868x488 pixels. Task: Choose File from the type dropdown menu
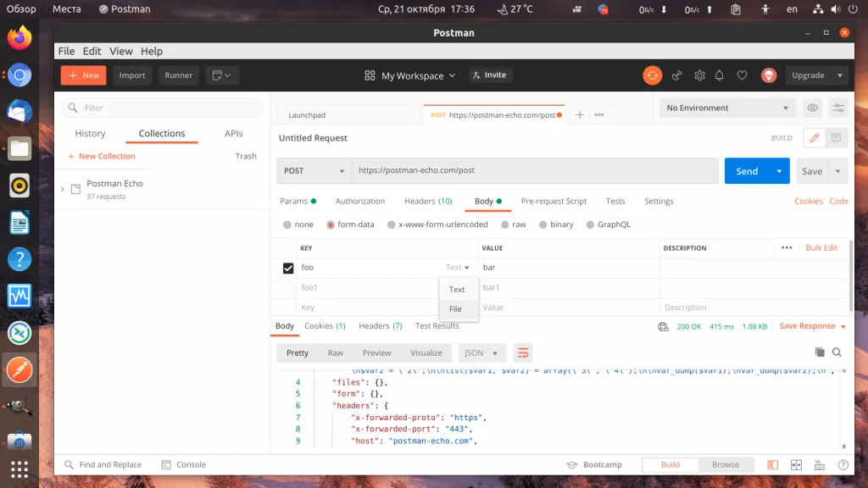pos(456,309)
